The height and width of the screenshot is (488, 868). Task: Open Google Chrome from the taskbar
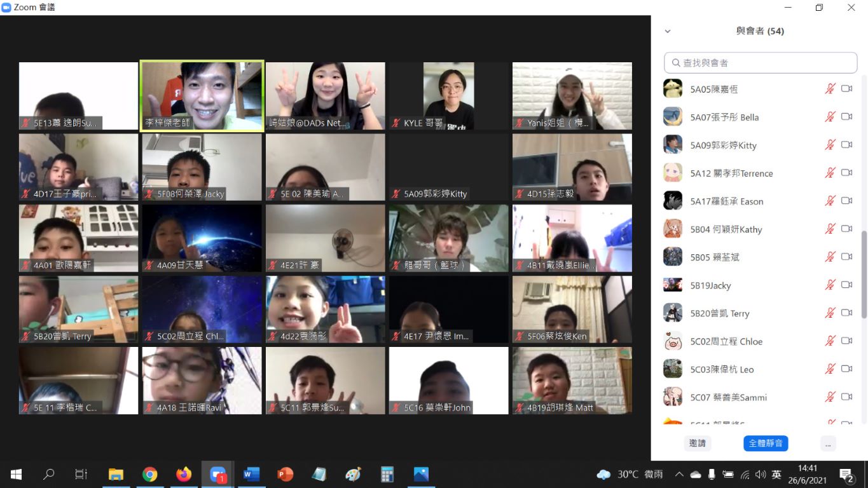coord(150,475)
